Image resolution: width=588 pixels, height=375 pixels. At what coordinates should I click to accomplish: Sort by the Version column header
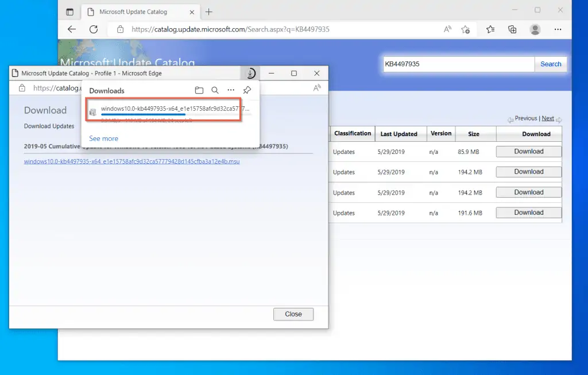pos(441,133)
